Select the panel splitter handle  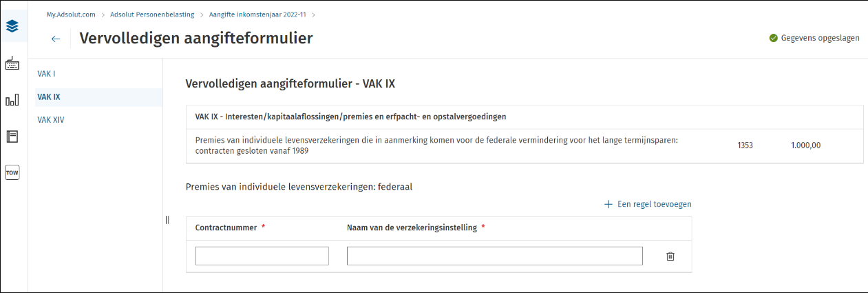167,220
